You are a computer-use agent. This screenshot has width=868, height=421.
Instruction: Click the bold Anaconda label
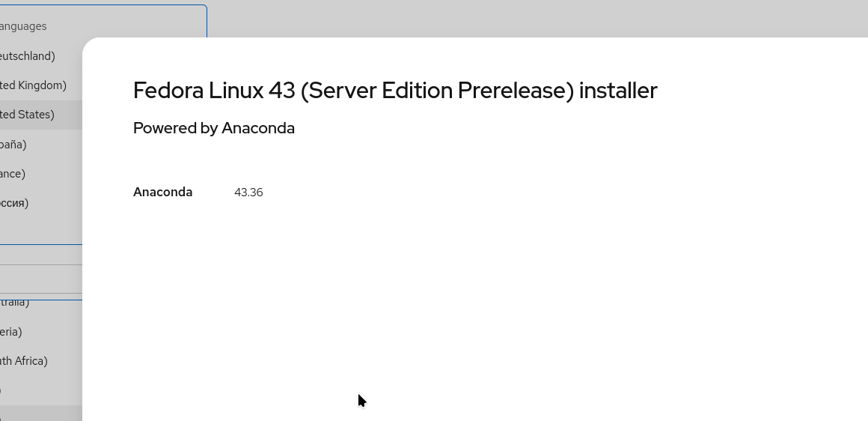coord(163,193)
